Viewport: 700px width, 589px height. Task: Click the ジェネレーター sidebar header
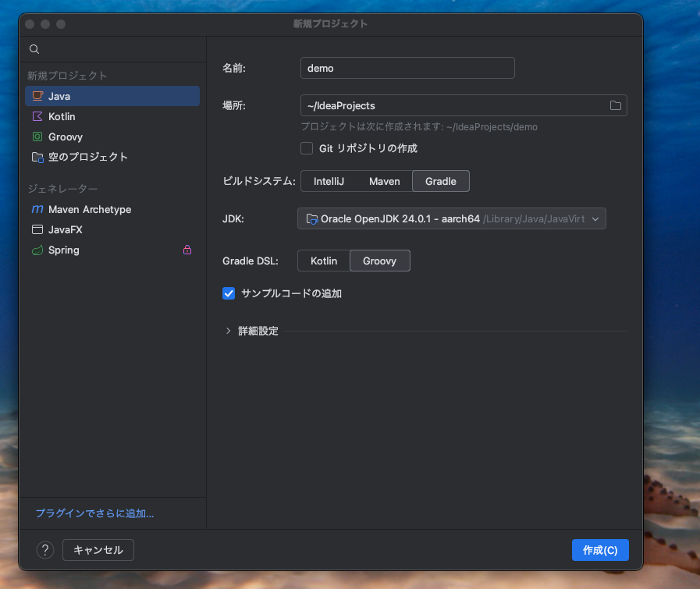pos(62,189)
